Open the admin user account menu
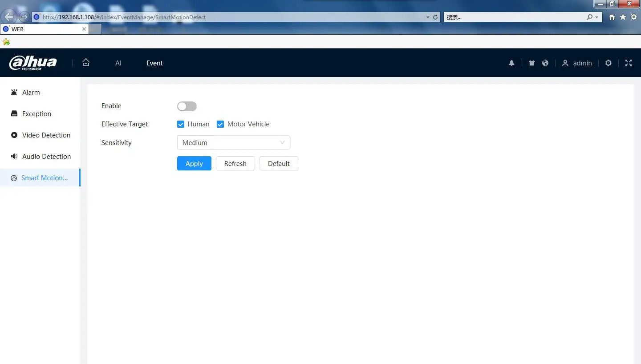641x364 pixels. click(x=577, y=63)
